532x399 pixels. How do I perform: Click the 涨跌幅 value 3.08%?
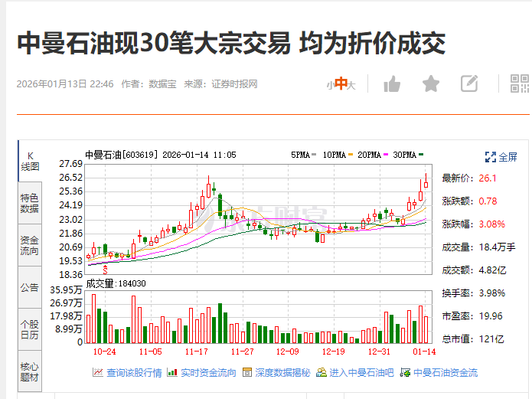pos(492,224)
